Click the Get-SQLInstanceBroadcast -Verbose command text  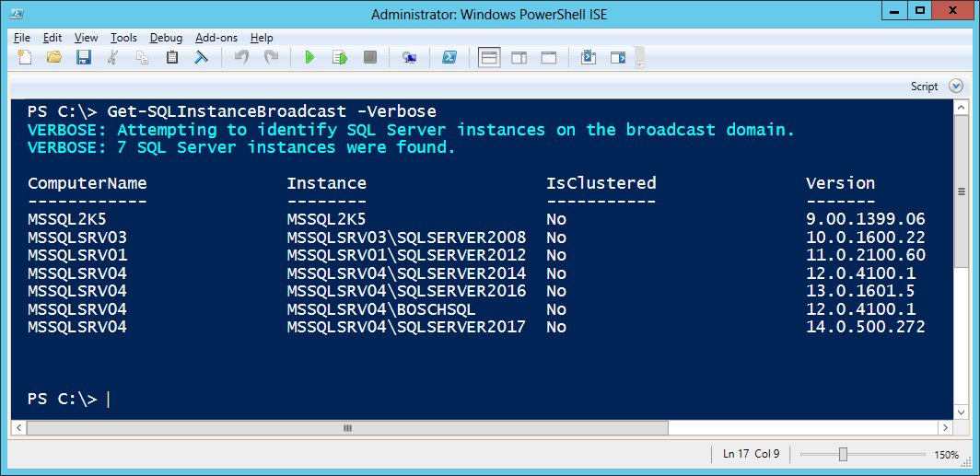pyautogui.click(x=272, y=111)
